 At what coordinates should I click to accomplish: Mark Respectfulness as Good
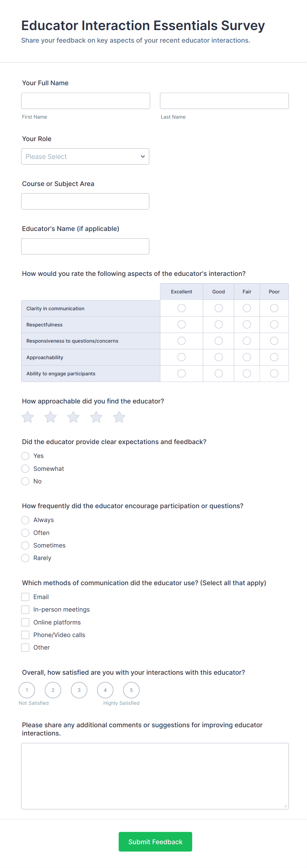click(219, 324)
